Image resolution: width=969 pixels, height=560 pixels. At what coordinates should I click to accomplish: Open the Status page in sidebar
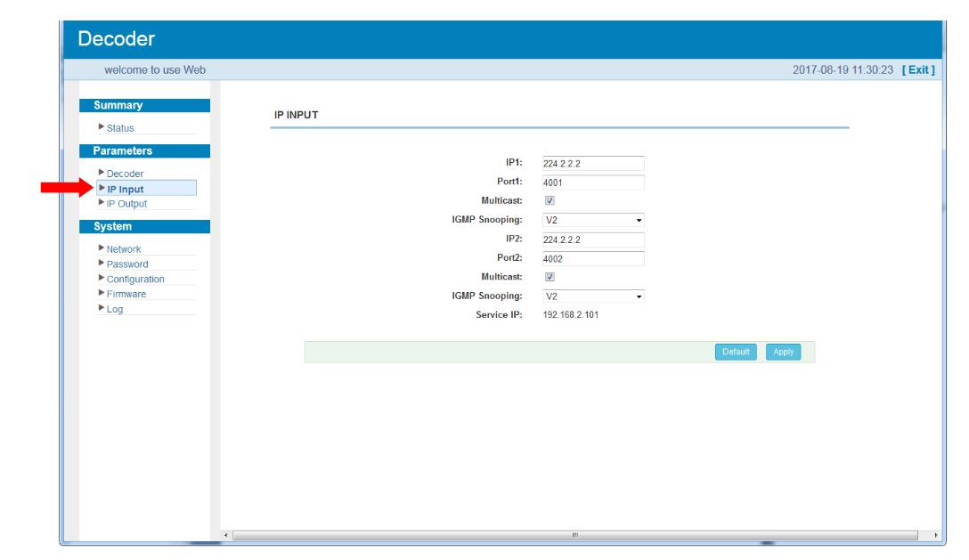point(120,128)
